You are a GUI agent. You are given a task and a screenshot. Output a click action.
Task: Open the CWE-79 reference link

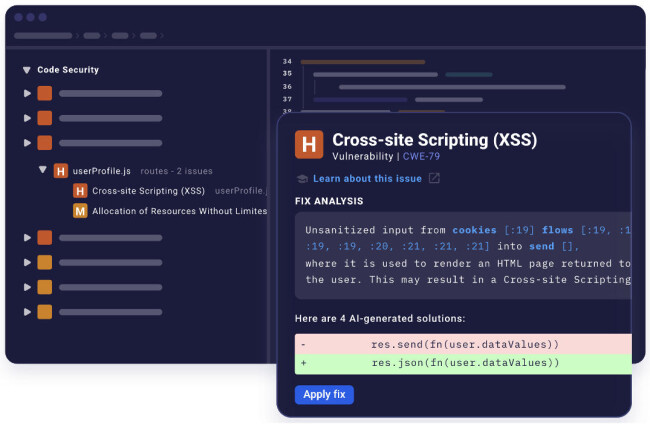[x=421, y=157]
